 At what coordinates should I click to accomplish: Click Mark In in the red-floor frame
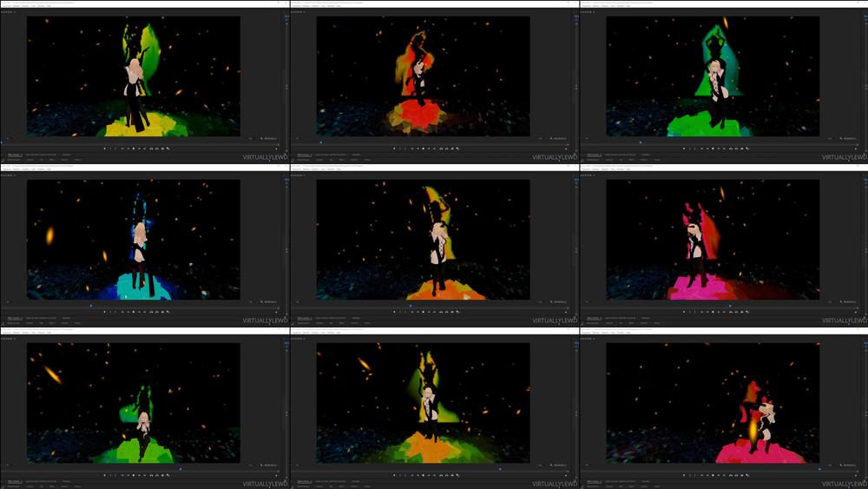[400, 149]
